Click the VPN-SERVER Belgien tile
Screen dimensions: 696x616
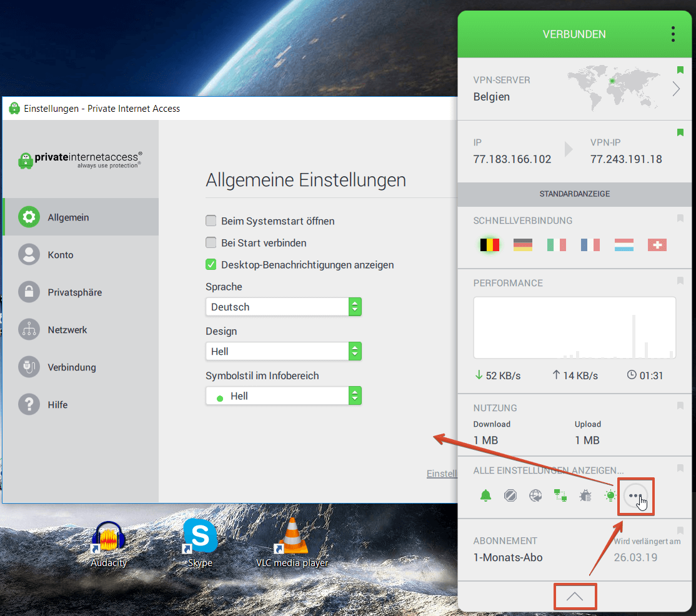click(x=574, y=89)
